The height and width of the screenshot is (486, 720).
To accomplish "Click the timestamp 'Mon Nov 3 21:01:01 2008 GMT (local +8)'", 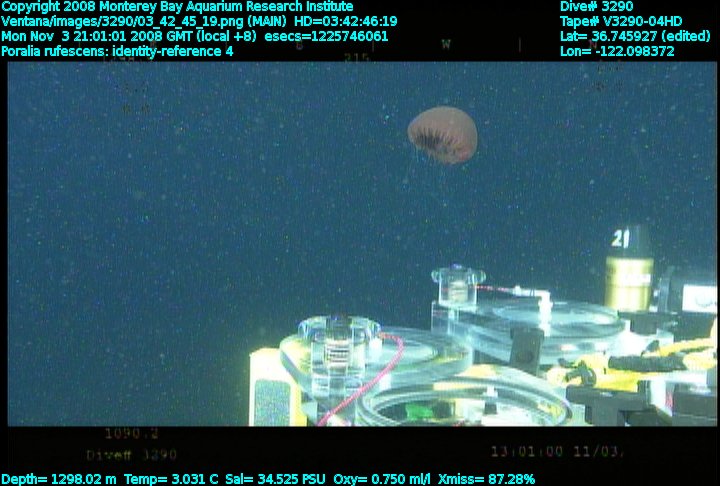I will point(129,36).
